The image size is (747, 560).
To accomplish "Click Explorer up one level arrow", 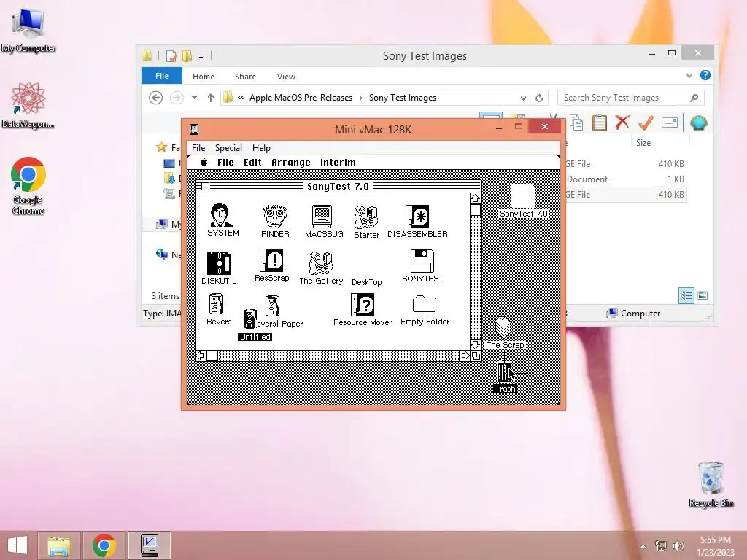I will 211,98.
